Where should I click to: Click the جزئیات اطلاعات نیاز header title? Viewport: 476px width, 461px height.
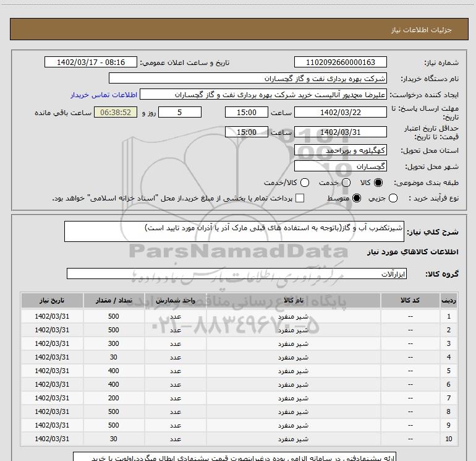422,30
